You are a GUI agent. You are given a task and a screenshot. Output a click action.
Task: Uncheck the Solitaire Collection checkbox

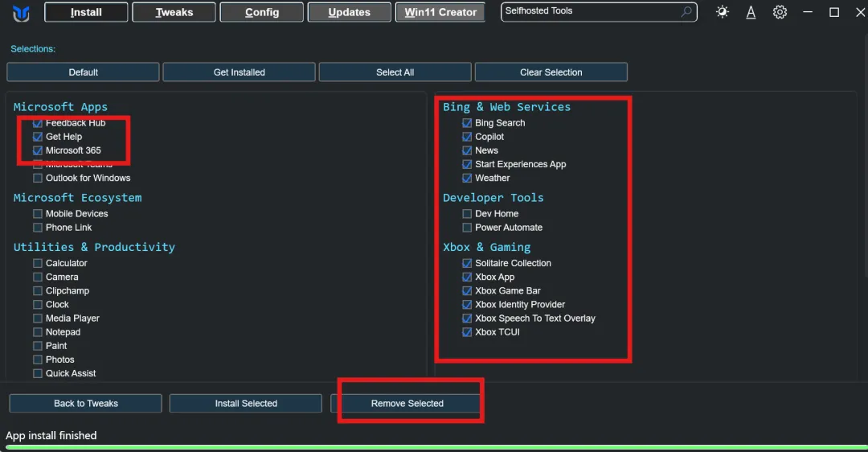point(467,263)
